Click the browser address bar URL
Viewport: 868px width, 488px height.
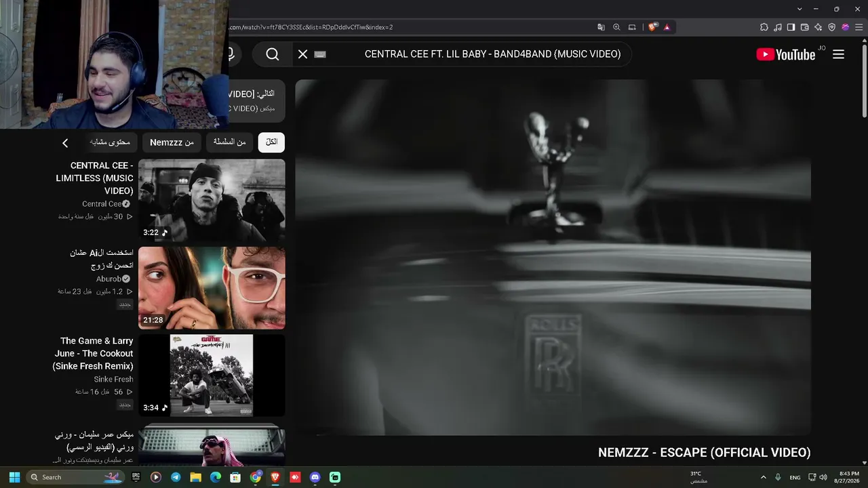point(311,27)
